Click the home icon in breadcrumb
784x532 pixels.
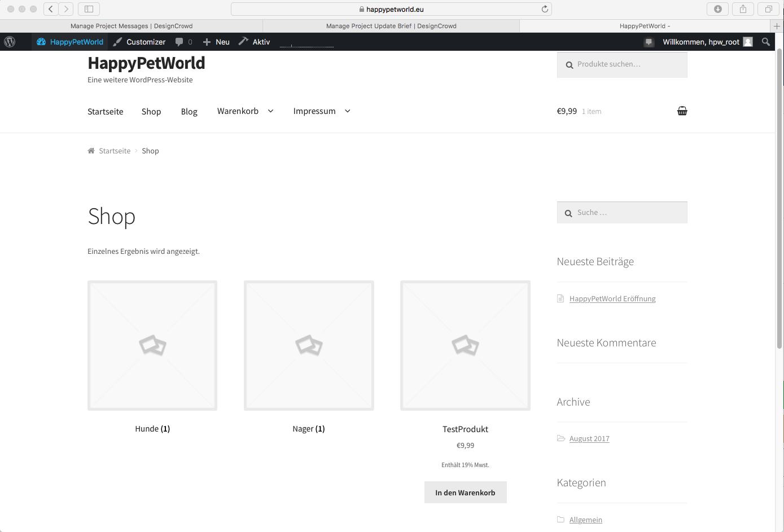click(91, 151)
